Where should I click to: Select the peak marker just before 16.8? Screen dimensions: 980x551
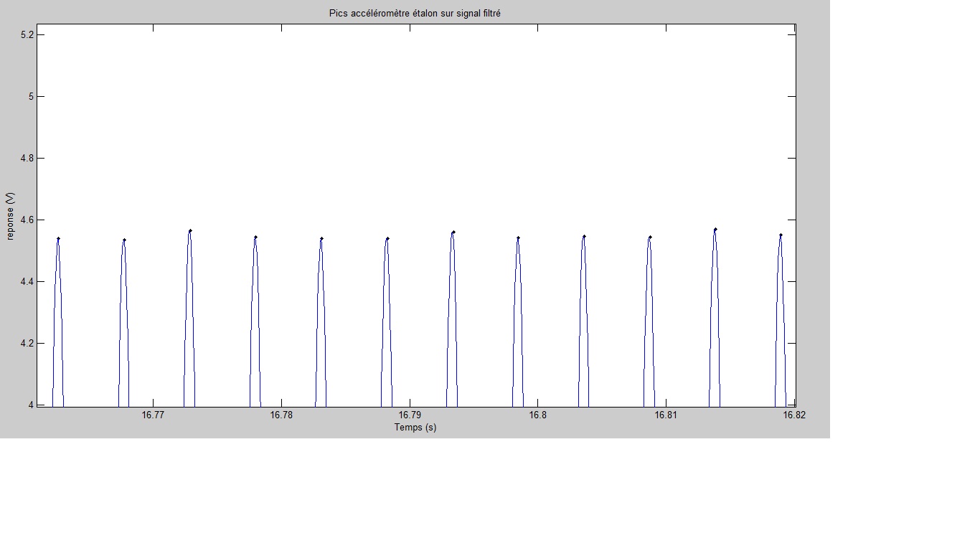pos(518,237)
